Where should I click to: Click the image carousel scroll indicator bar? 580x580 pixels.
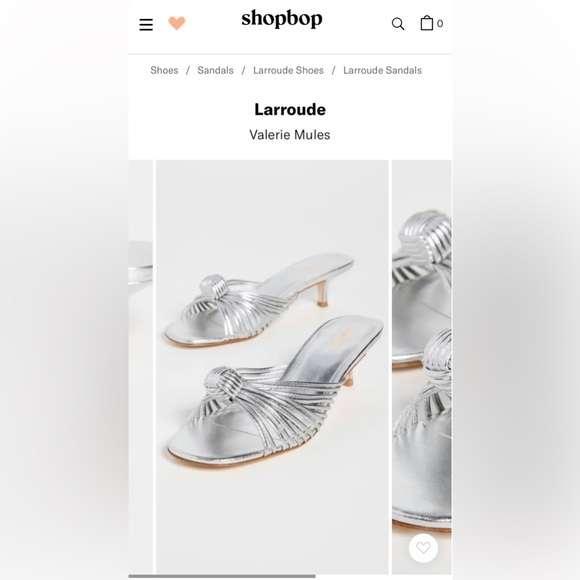(222, 576)
